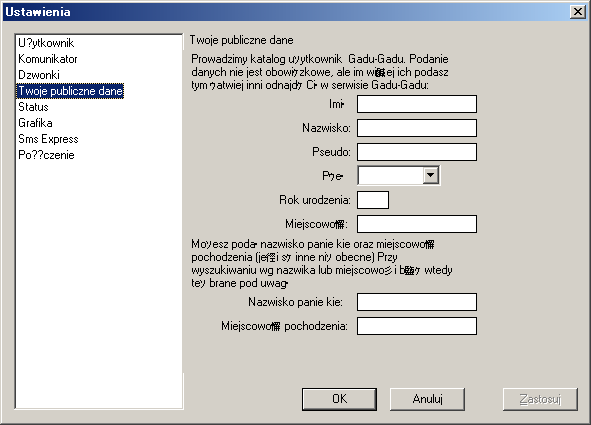Focus the Rok urodzenia input field

373,200
